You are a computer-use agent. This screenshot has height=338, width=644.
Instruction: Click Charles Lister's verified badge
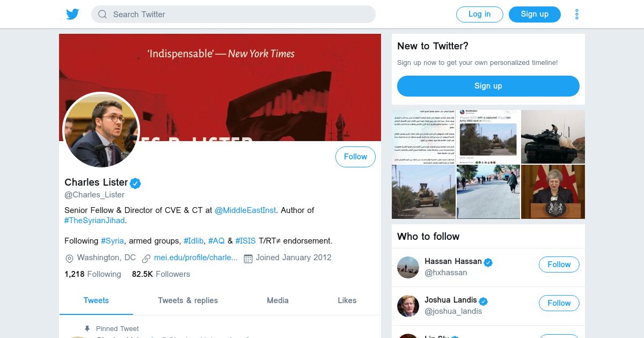point(136,183)
